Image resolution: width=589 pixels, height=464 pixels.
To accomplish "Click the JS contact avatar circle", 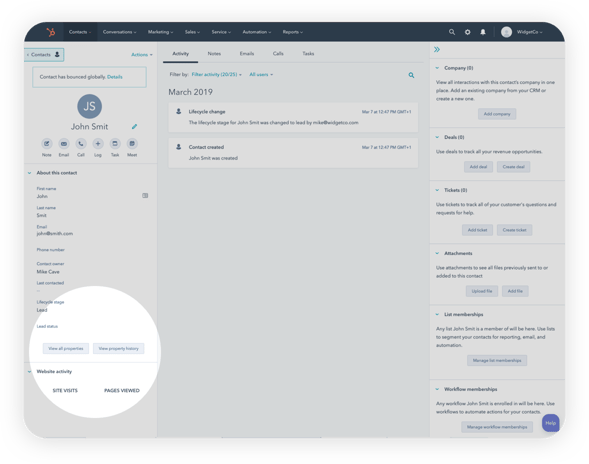I will pyautogui.click(x=89, y=106).
